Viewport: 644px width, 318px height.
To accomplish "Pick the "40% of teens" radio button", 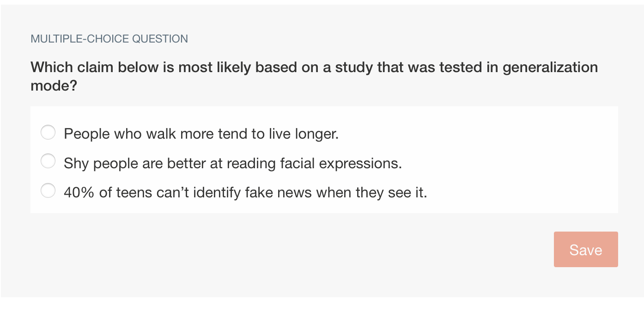I will (x=48, y=190).
